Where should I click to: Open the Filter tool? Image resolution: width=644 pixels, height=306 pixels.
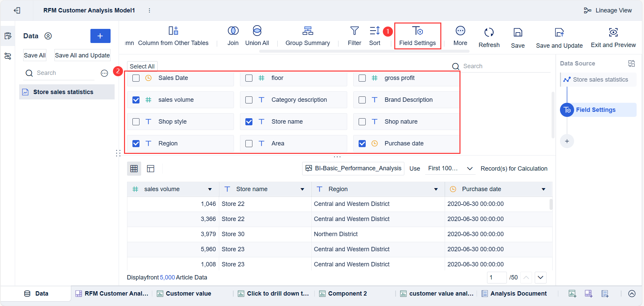354,36
